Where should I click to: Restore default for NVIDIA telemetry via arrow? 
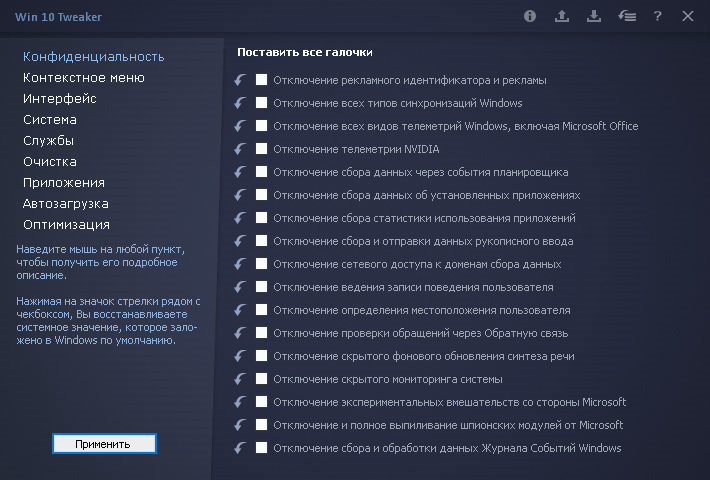point(240,149)
